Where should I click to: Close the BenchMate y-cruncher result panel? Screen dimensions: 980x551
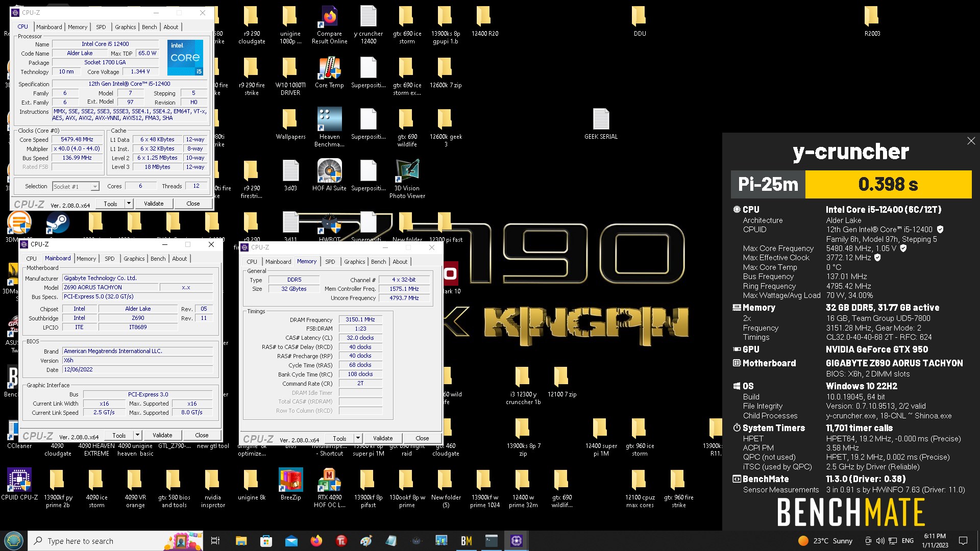pyautogui.click(x=971, y=141)
